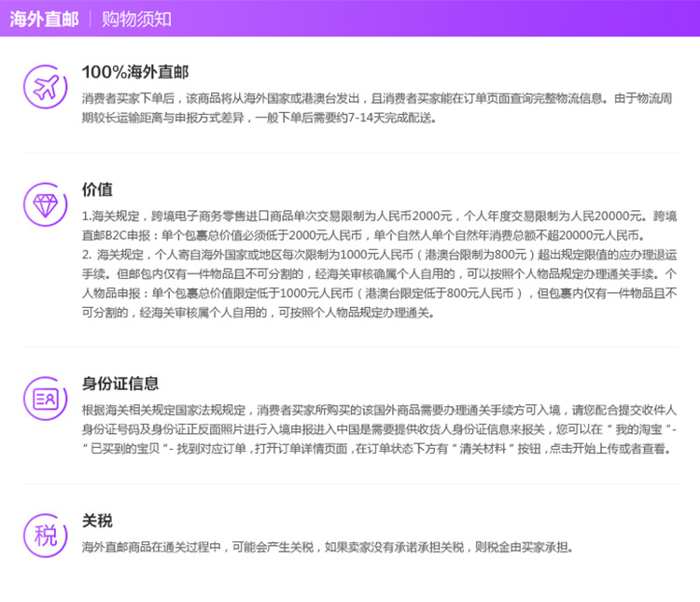Click the divider line below the direct mail section
Screen dimensions: 700x602
pos(350,153)
